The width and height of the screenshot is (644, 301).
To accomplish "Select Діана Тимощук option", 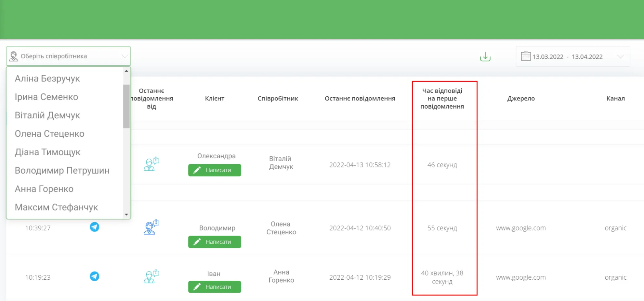I will click(48, 152).
